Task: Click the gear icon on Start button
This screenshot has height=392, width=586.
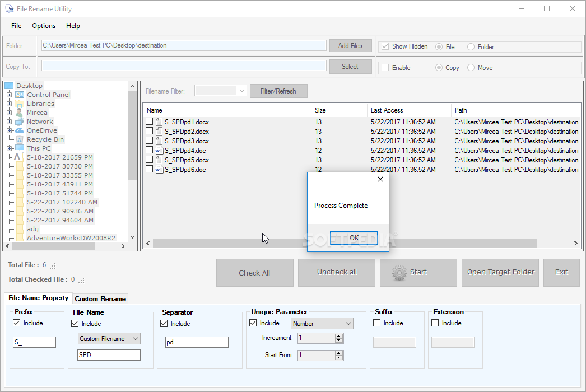Action: [x=399, y=273]
